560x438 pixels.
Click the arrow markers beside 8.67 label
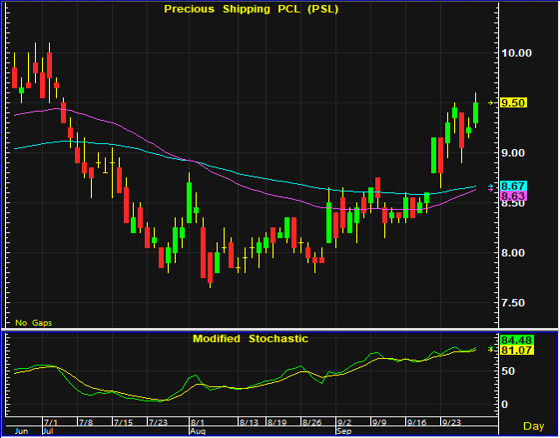(491, 188)
